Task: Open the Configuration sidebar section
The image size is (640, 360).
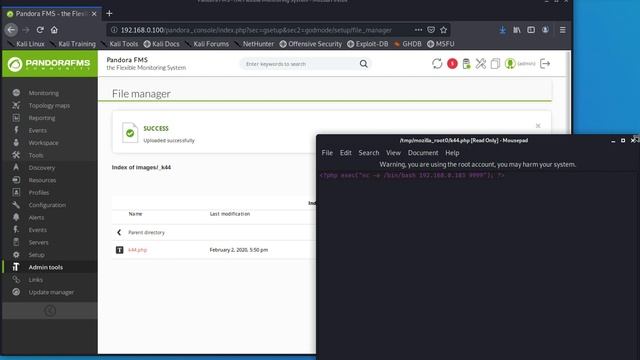Action: click(x=47, y=205)
